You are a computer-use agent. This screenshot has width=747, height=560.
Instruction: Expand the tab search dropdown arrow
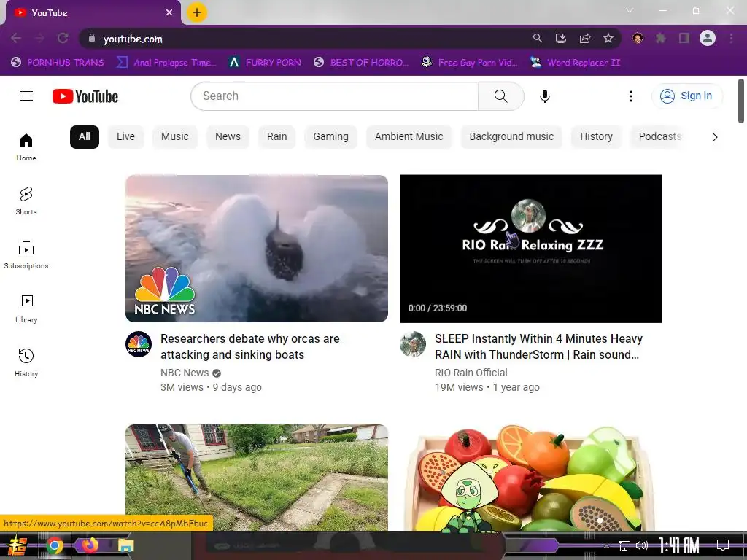[630, 10]
